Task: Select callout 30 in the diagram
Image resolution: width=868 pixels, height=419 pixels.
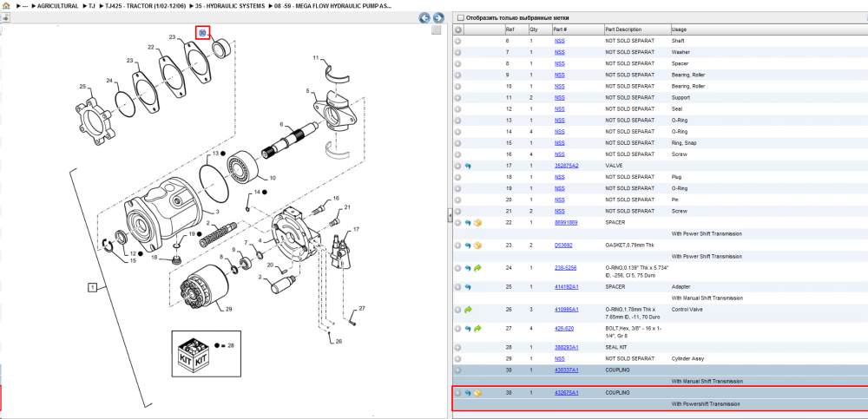Action: [x=202, y=33]
